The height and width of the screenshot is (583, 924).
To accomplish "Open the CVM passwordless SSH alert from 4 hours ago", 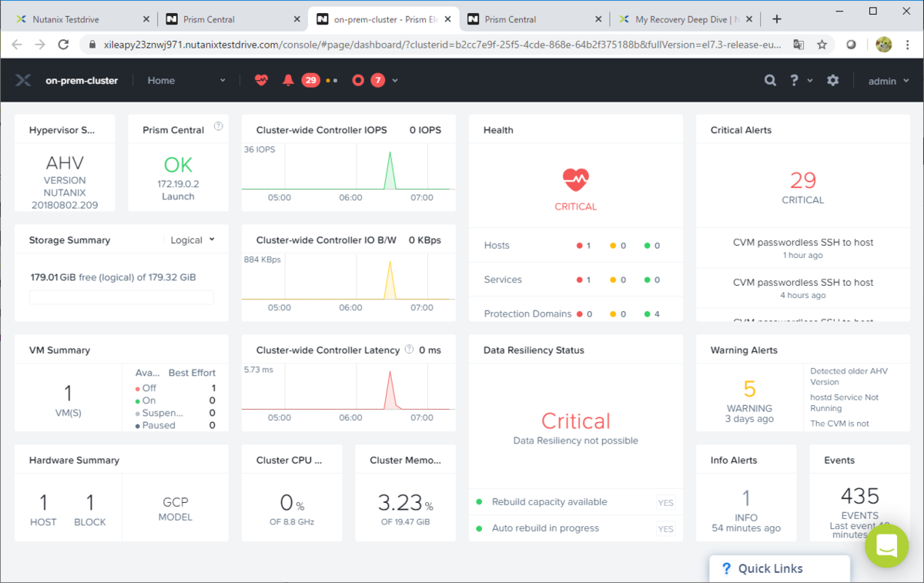I will click(x=803, y=288).
